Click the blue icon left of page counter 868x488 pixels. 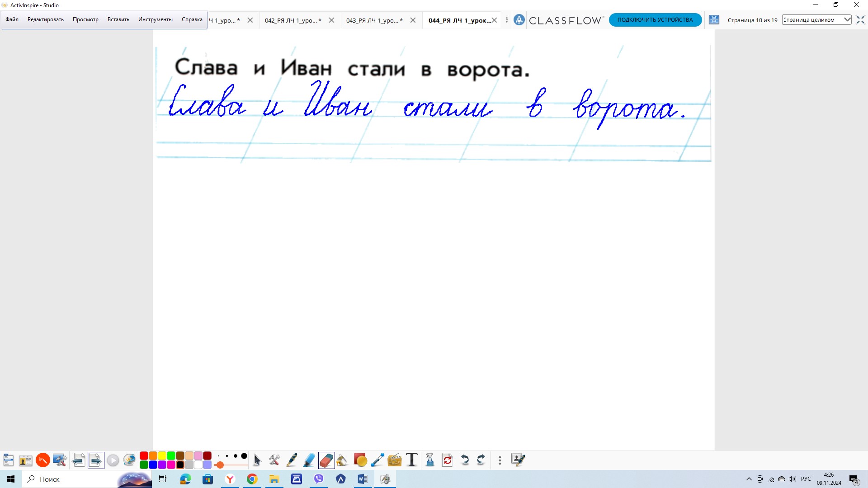(714, 20)
